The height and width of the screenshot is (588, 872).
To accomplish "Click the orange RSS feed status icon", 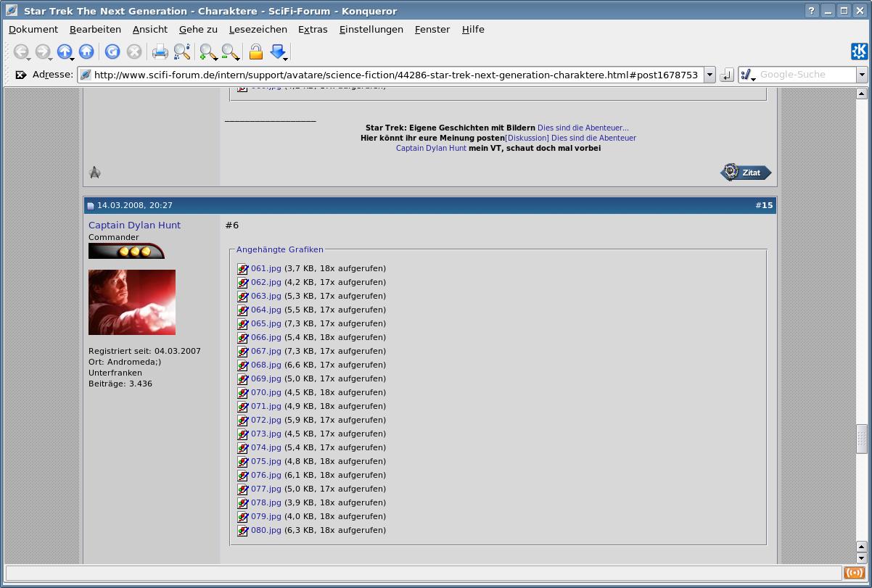I will 854,573.
